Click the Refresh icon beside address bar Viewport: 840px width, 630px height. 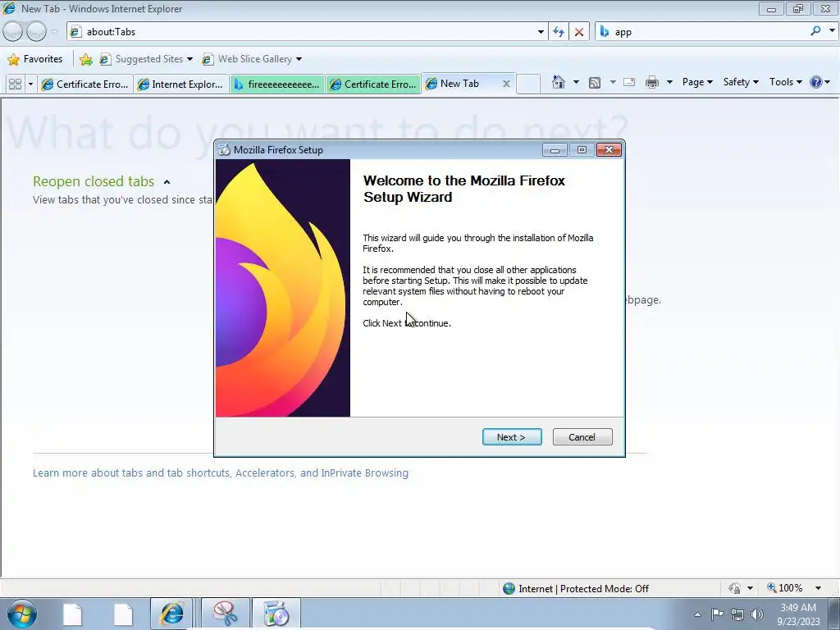click(x=558, y=32)
